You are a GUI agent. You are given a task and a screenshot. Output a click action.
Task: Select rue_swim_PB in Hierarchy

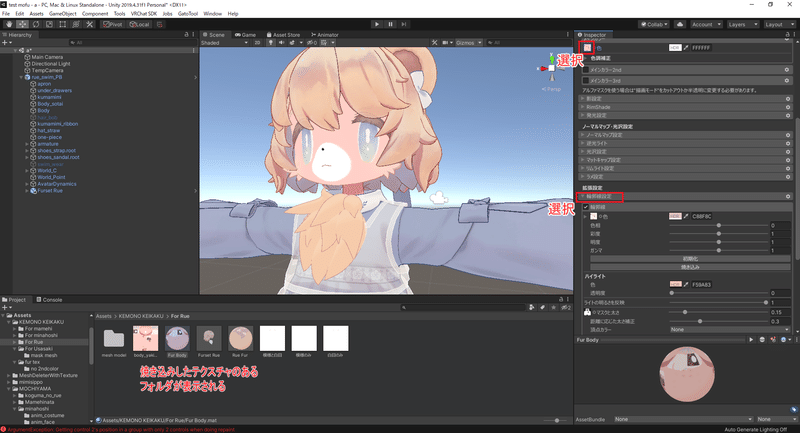click(46, 77)
